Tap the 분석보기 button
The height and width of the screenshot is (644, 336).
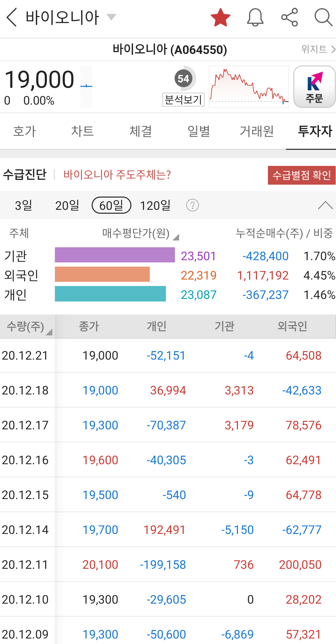pos(183,99)
